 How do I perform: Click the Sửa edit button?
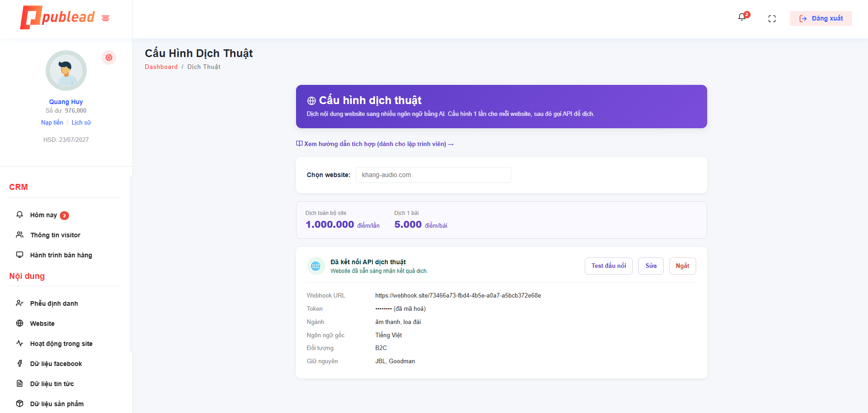(651, 266)
